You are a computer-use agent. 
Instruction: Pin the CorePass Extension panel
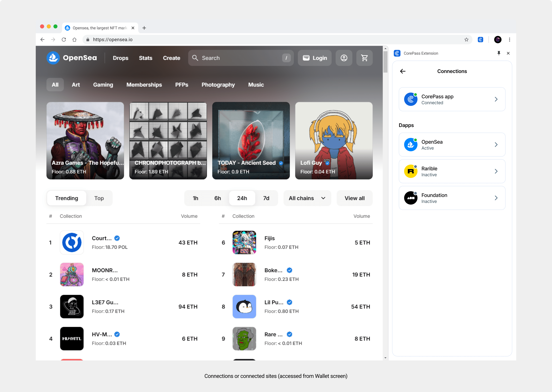[499, 53]
